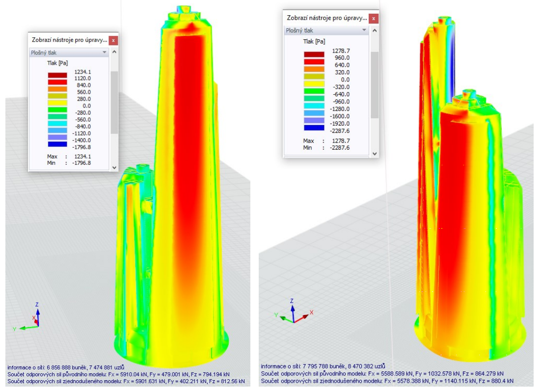Screen dimensions: 540x392
Task: Click the blue Z axis arrow in right viewport
Action: (x=293, y=309)
